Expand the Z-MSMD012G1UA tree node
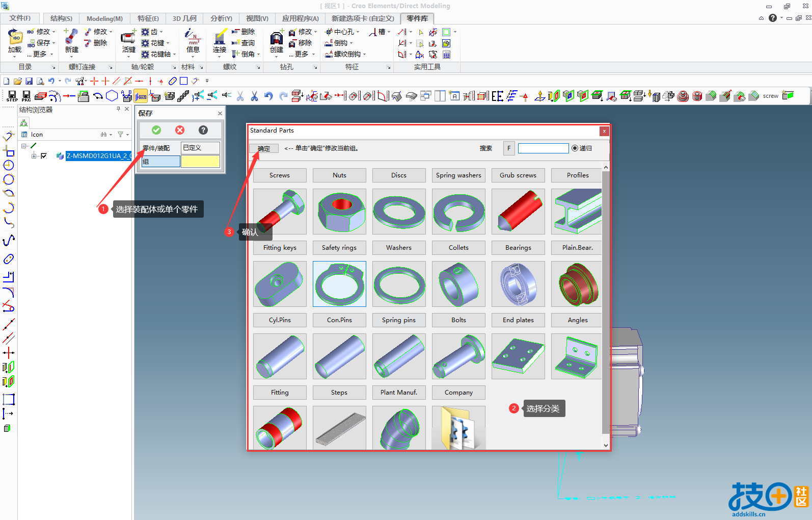The height and width of the screenshot is (520, 812). point(34,156)
